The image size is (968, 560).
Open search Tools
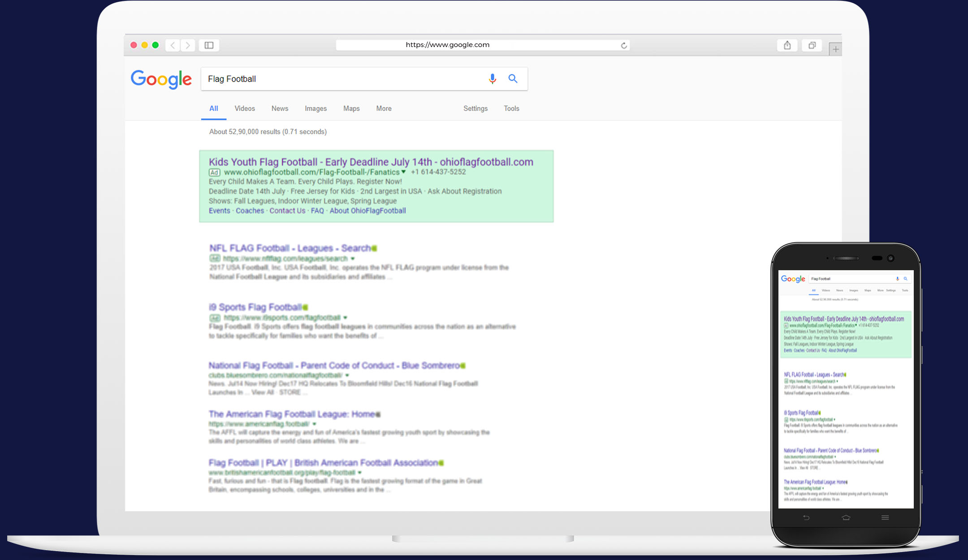pyautogui.click(x=511, y=108)
